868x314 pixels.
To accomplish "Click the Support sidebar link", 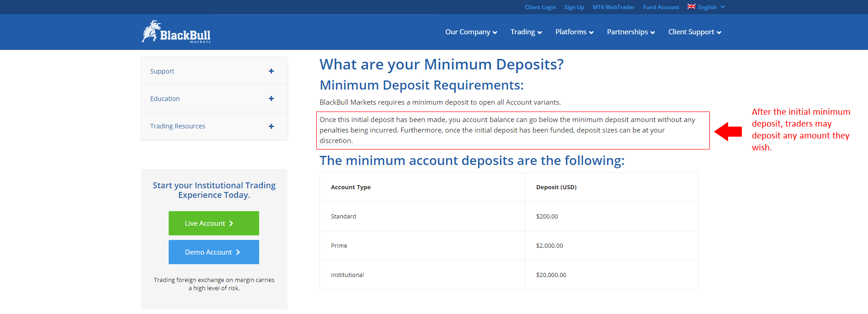I will point(162,71).
